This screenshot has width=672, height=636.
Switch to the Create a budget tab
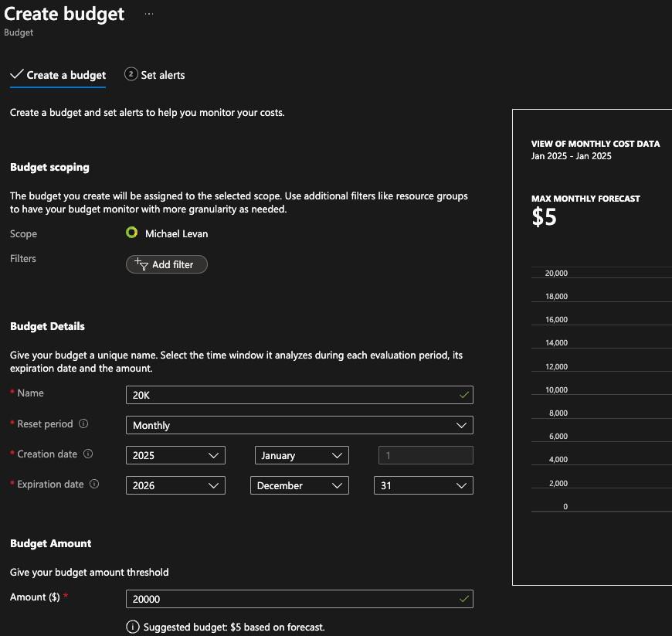tap(58, 75)
